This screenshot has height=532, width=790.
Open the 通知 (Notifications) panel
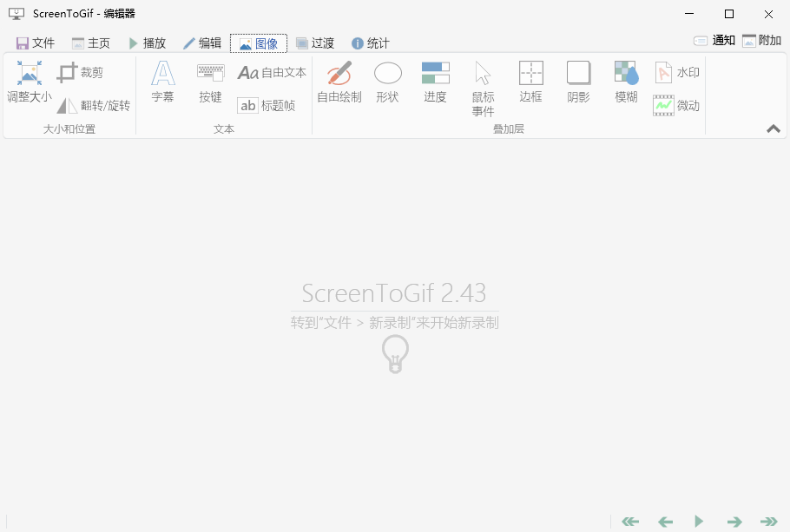pyautogui.click(x=715, y=39)
